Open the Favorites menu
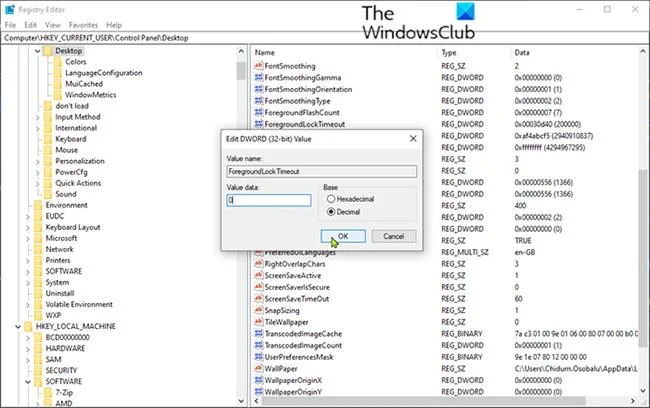 point(83,25)
